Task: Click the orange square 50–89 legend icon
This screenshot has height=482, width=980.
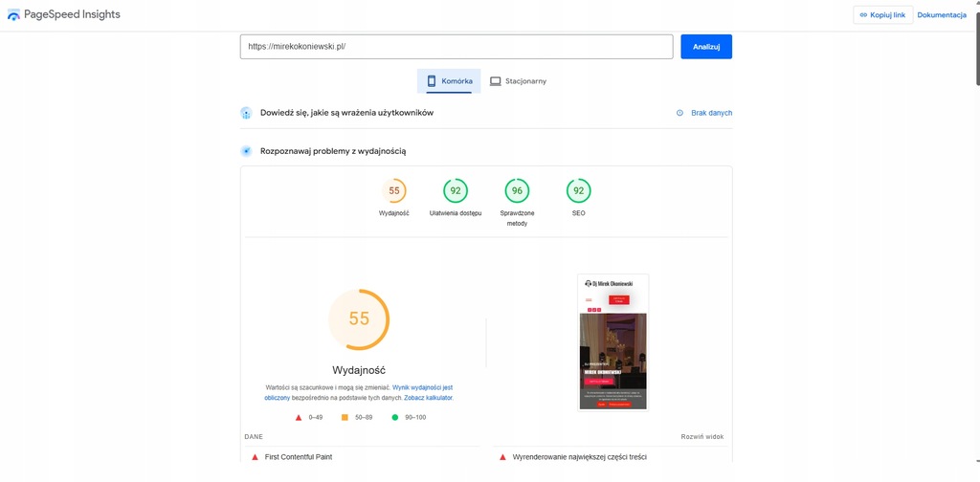Action: (345, 417)
